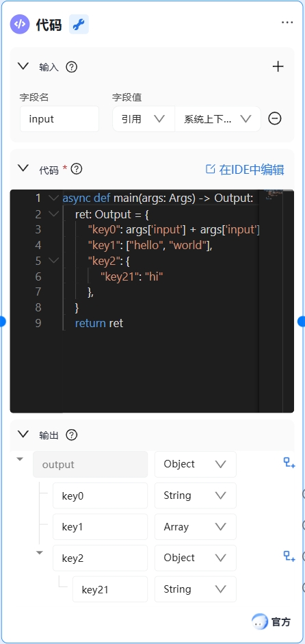Click 在IDE中编辑 link
This screenshot has width=305, height=644.
245,169
